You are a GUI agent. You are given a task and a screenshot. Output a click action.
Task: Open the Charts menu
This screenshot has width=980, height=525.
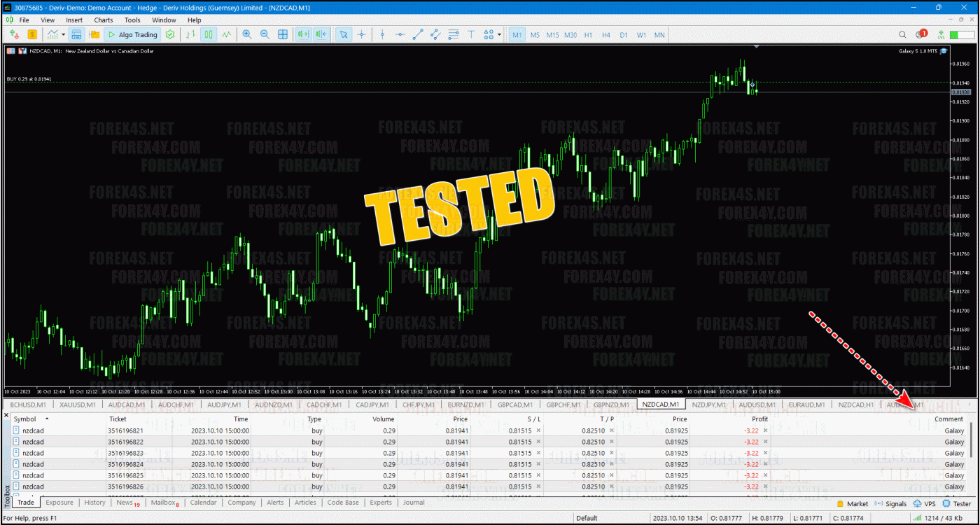[x=104, y=20]
